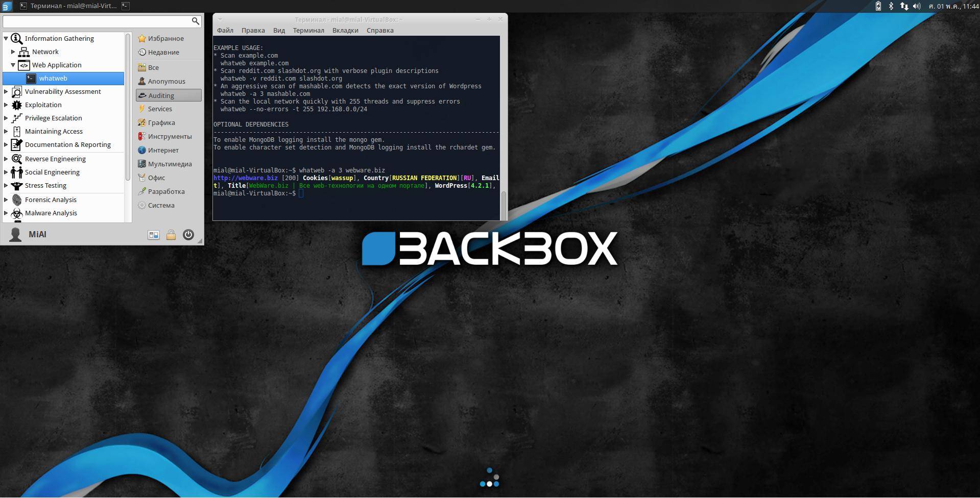Click the "whatweb --no-errors -t 255 192.168.0.0/24" line
This screenshot has width=980, height=498.
tap(294, 109)
